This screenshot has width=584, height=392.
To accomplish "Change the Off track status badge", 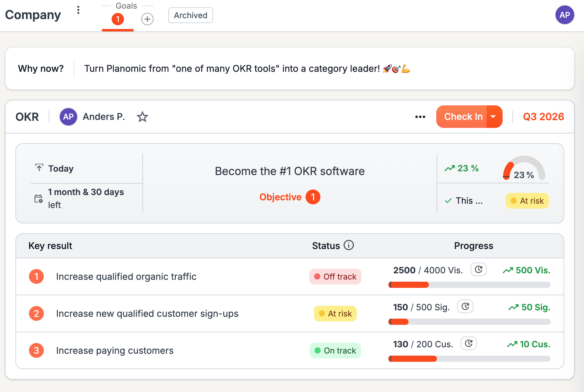I will point(335,276).
